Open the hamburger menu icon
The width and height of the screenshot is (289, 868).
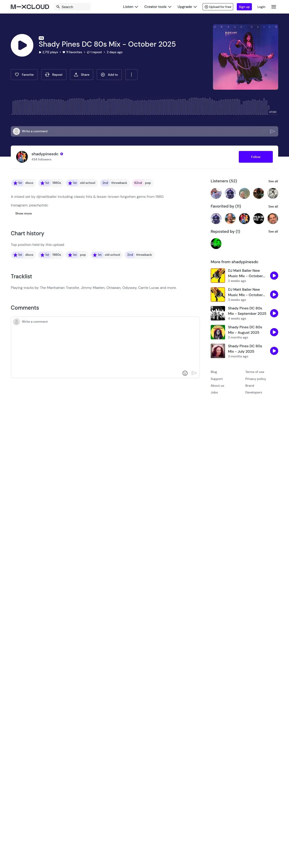273,7
